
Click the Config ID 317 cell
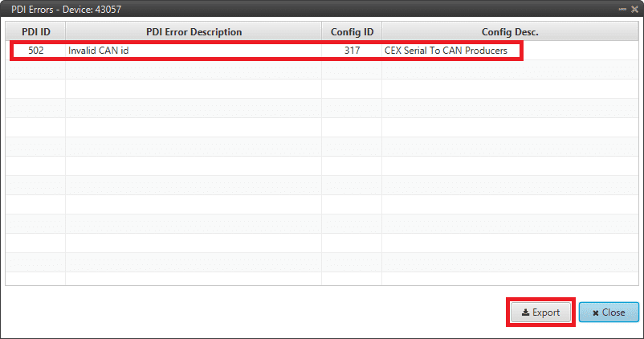pyautogui.click(x=352, y=51)
